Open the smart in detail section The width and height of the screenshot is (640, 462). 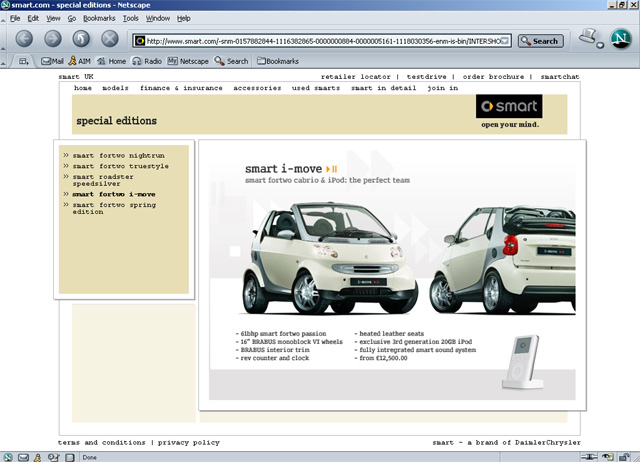pos(384,88)
